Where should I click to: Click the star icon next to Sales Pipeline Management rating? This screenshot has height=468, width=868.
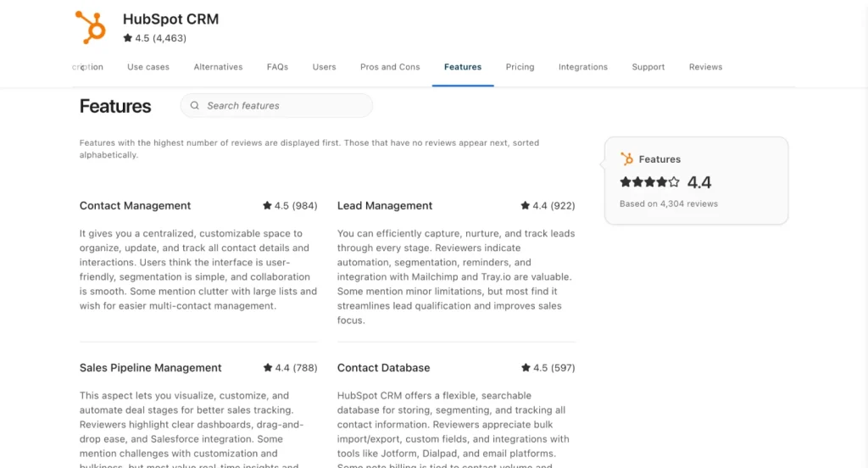(268, 367)
